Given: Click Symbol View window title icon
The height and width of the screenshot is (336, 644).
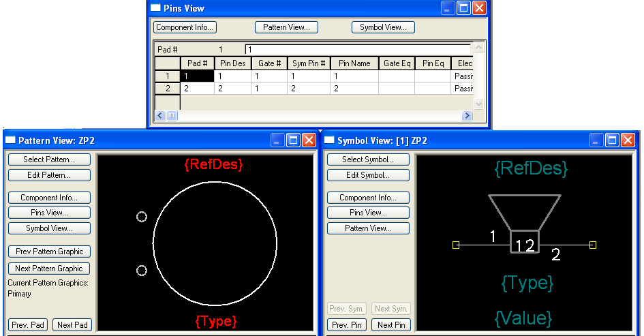Looking at the screenshot, I should tap(329, 140).
